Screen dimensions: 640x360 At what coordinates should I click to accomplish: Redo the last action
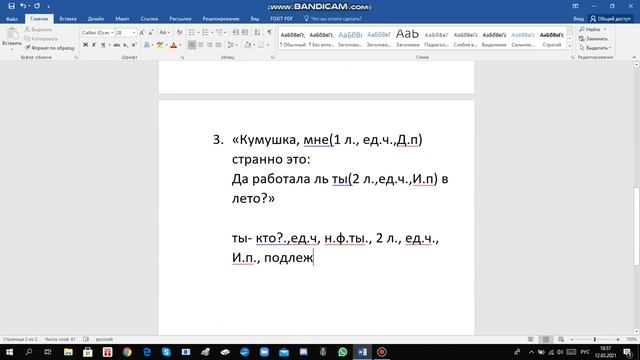click(37, 6)
